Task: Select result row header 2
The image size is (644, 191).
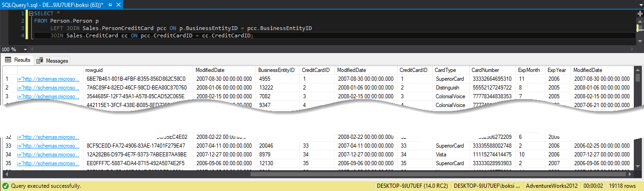Action: (10, 88)
